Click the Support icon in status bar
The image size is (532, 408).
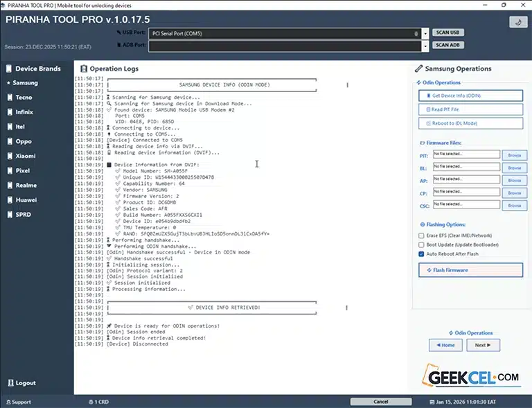coord(7,402)
